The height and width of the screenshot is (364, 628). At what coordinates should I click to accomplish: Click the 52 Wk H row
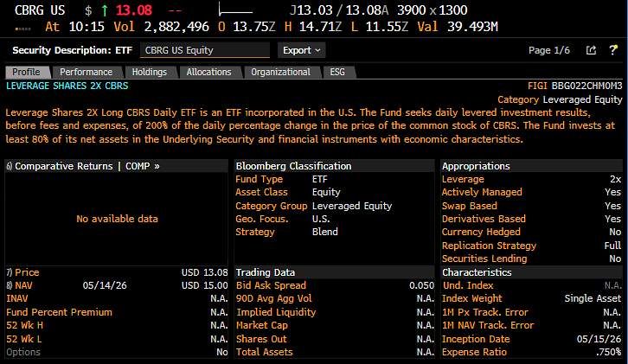[117, 326]
